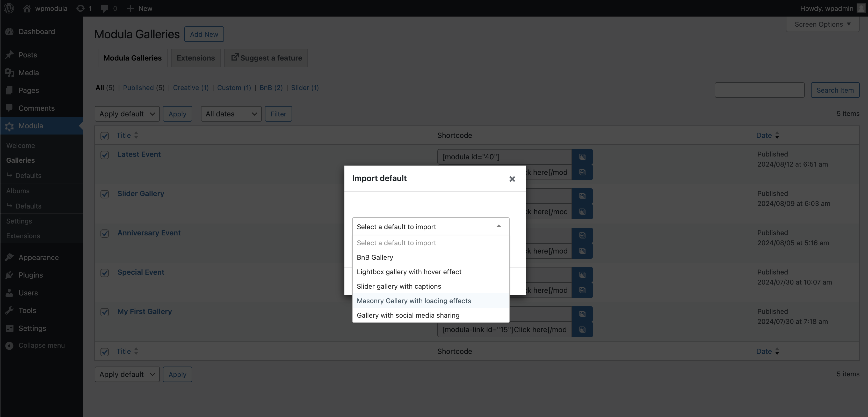
Task: Click the Title sort arrows in header
Action: (136, 135)
